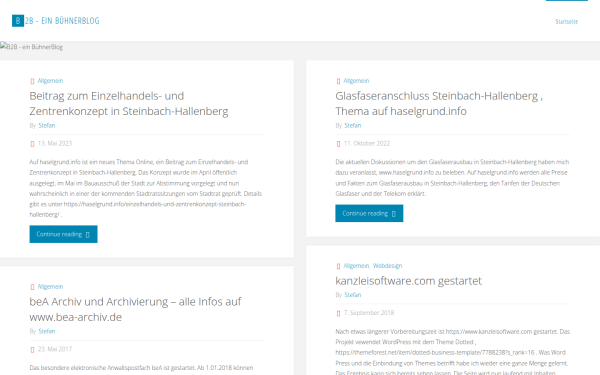600x375 pixels.
Task: Click the broken B2B - ein BühnerBlog header image
Action: point(32,47)
